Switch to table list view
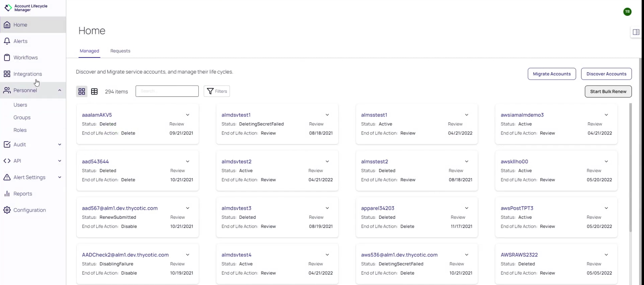644x285 pixels. click(x=94, y=91)
